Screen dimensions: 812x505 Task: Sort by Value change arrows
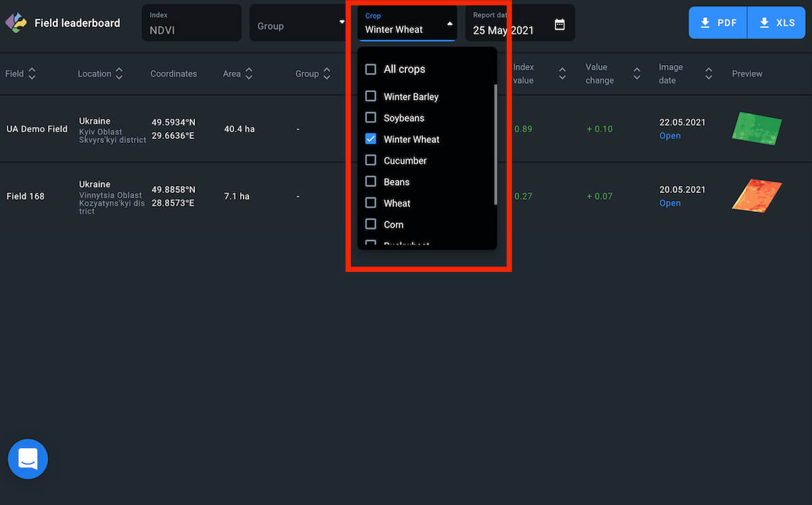[x=636, y=74]
